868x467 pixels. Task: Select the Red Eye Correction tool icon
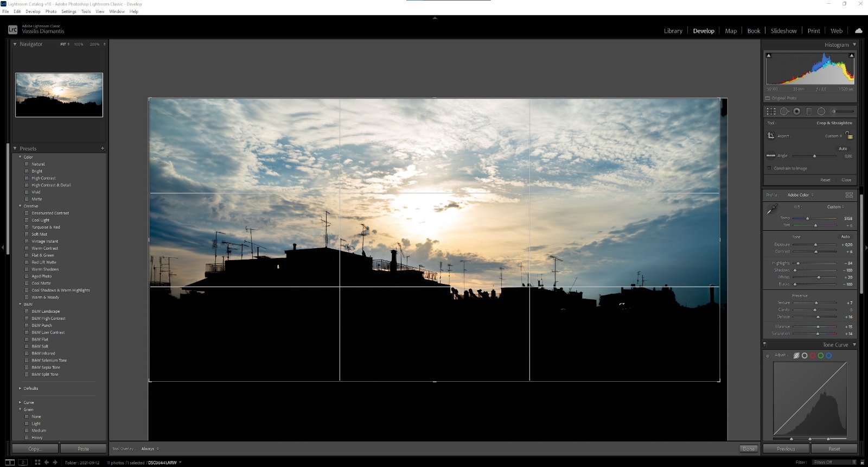point(796,111)
